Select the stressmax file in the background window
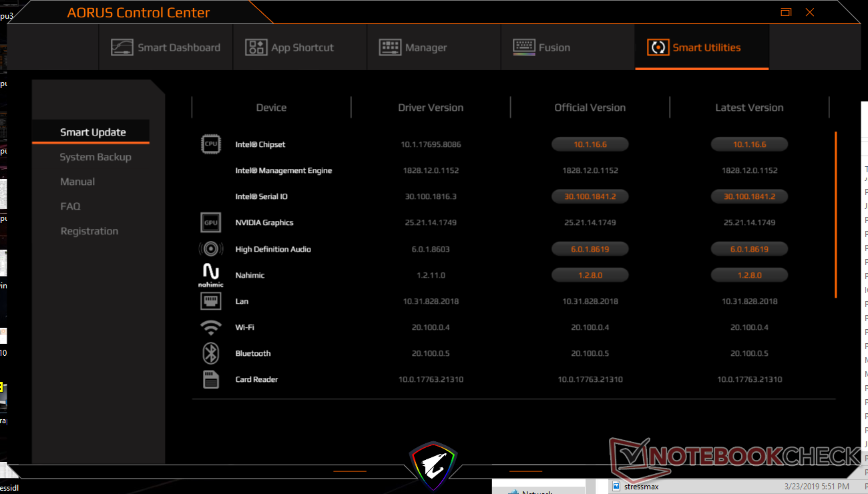868x494 pixels. [x=640, y=486]
